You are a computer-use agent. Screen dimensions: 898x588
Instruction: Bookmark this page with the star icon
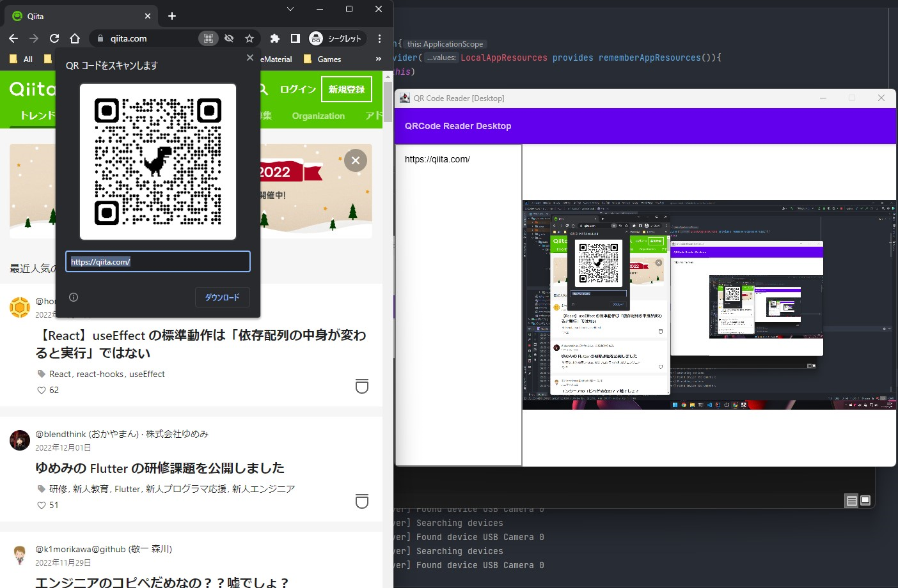pyautogui.click(x=249, y=38)
